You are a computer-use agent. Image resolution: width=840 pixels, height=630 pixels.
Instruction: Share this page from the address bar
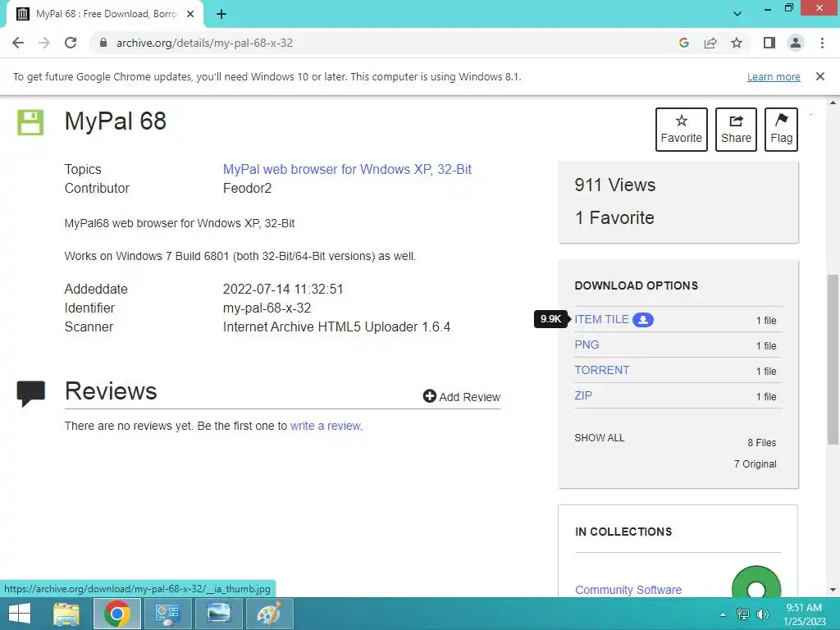pos(710,43)
